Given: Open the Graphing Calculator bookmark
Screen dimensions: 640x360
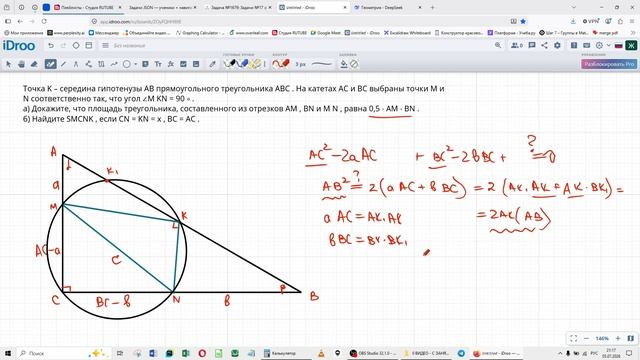Looking at the screenshot, I should 200,33.
